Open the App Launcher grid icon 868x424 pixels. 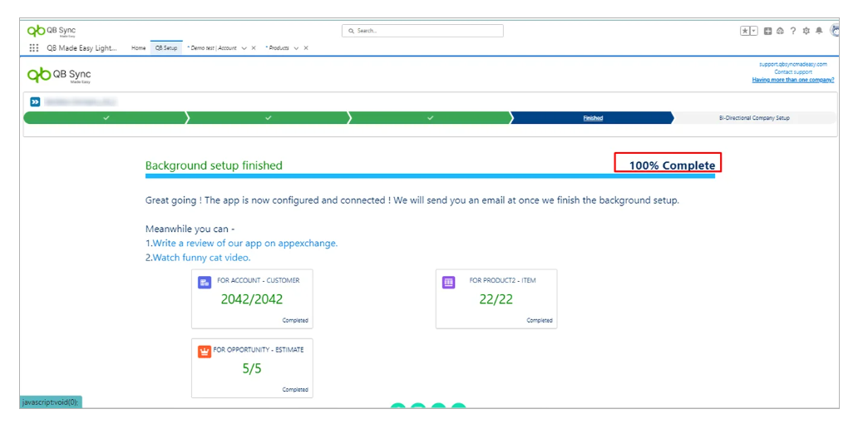tap(34, 48)
